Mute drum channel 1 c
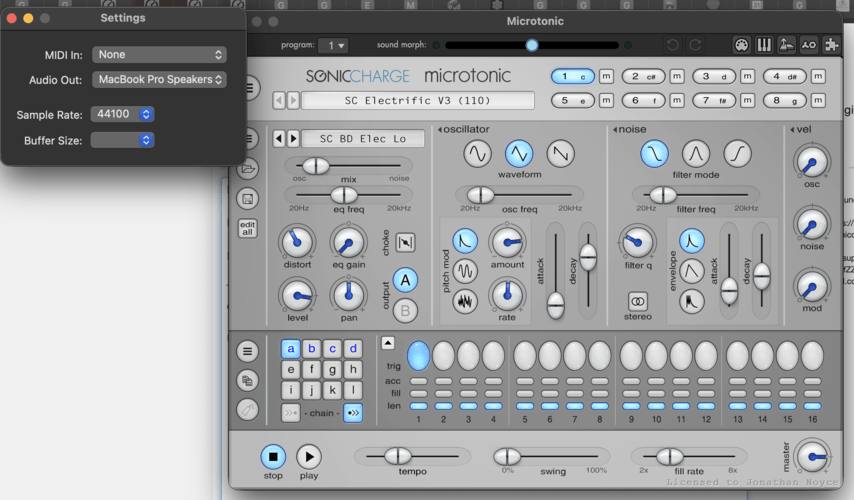The width and height of the screenshot is (854, 500). coord(606,76)
